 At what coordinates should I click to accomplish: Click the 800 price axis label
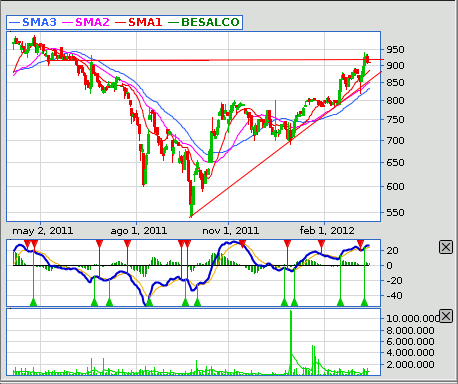395,100
